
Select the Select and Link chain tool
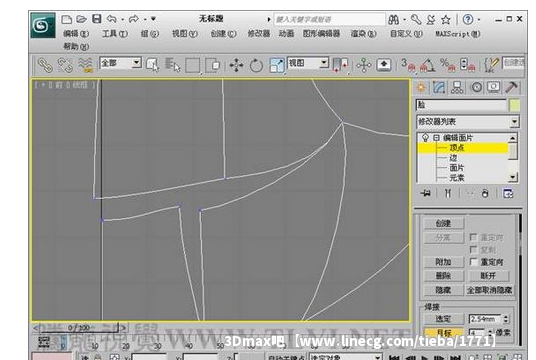point(45,65)
